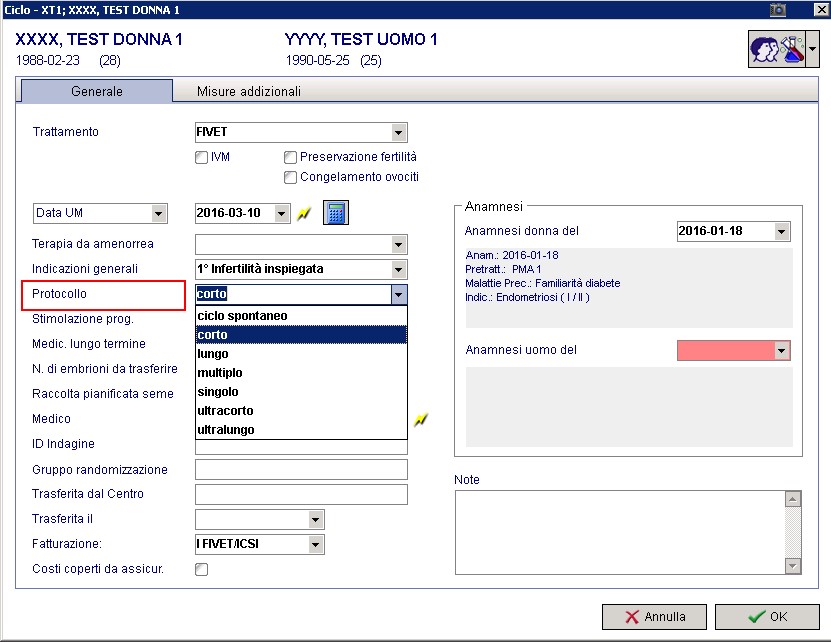This screenshot has width=831, height=642.
Task: Toggle Costi coperti da assicur. checkbox
Action: [x=201, y=569]
